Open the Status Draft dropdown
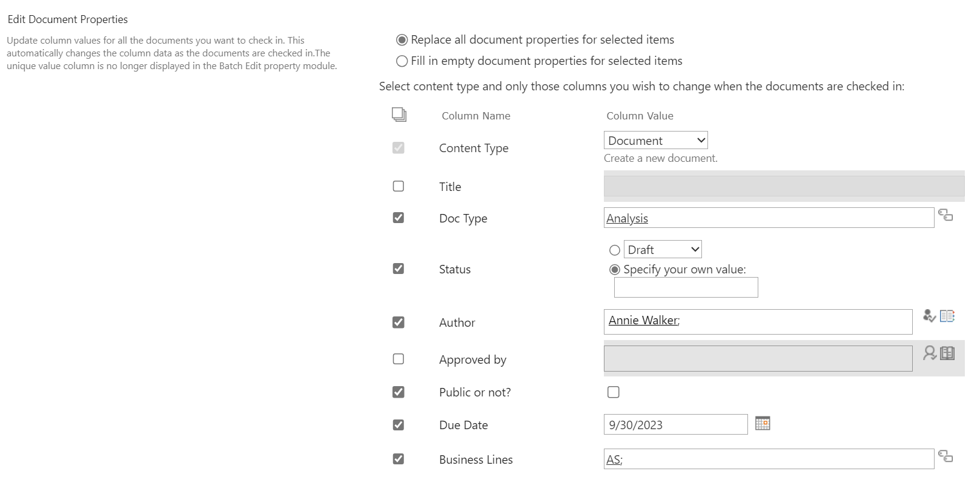The height and width of the screenshot is (491, 980). pyautogui.click(x=663, y=250)
